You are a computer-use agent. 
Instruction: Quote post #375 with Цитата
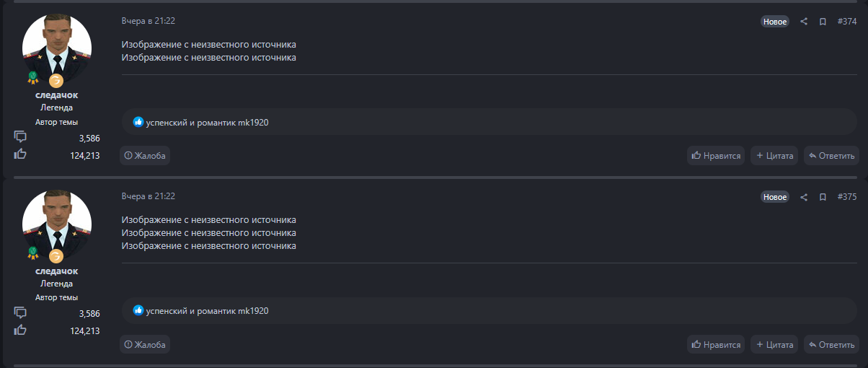coord(774,344)
